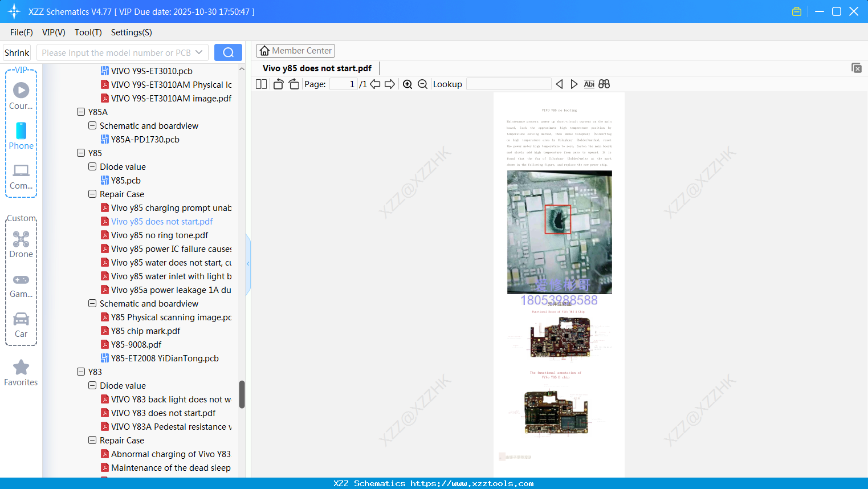Collapse the Y85A tree node
Viewport: 868px width, 489px height.
click(x=81, y=112)
